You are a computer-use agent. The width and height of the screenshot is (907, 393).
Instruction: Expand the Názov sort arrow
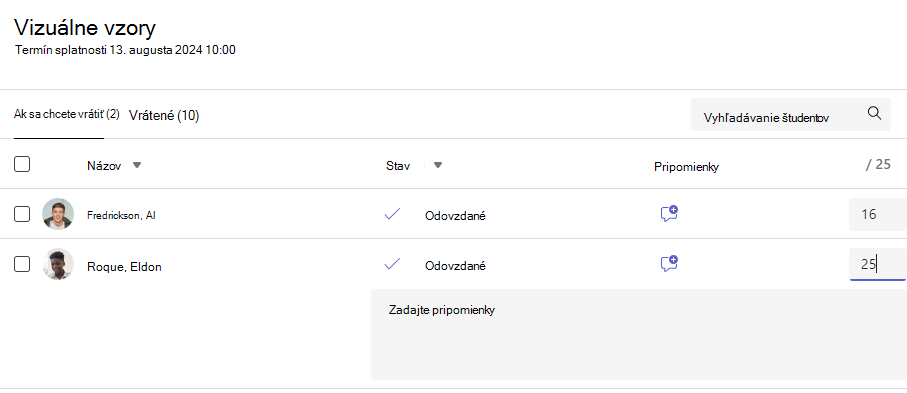pyautogui.click(x=137, y=166)
